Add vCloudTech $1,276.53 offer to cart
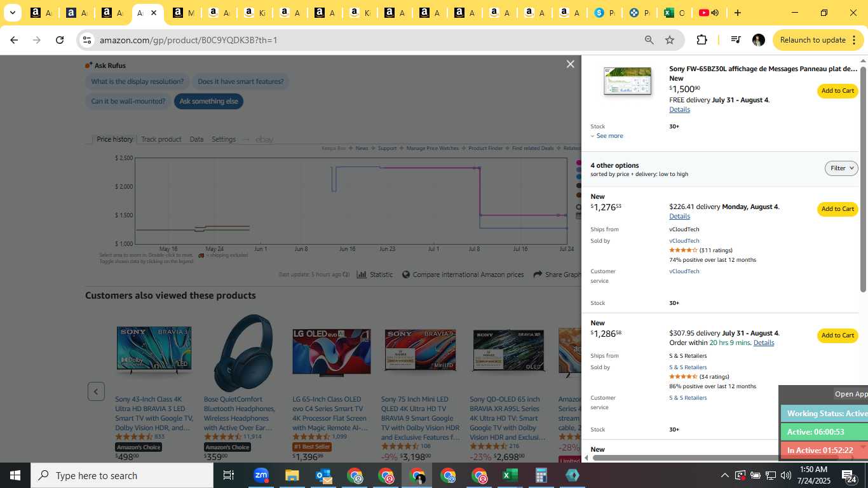Screen dimensions: 868x488 837,209
